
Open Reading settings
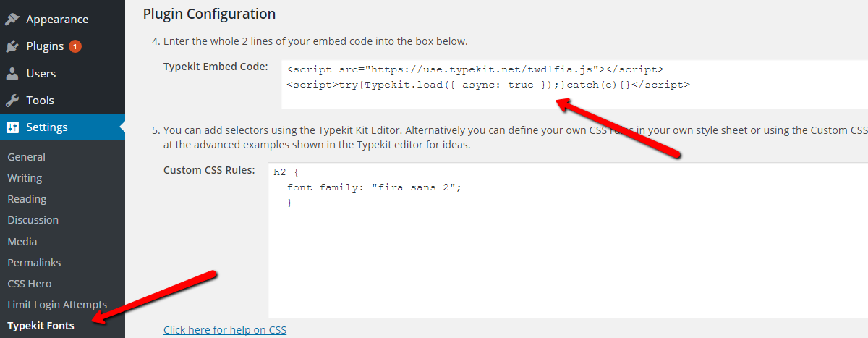pyautogui.click(x=27, y=199)
